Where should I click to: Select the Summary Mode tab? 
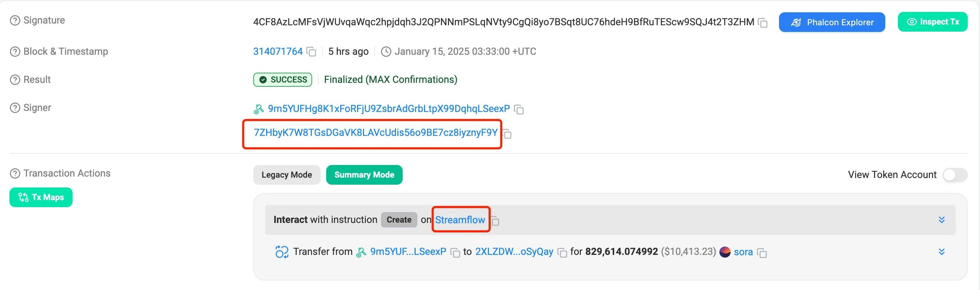[364, 175]
